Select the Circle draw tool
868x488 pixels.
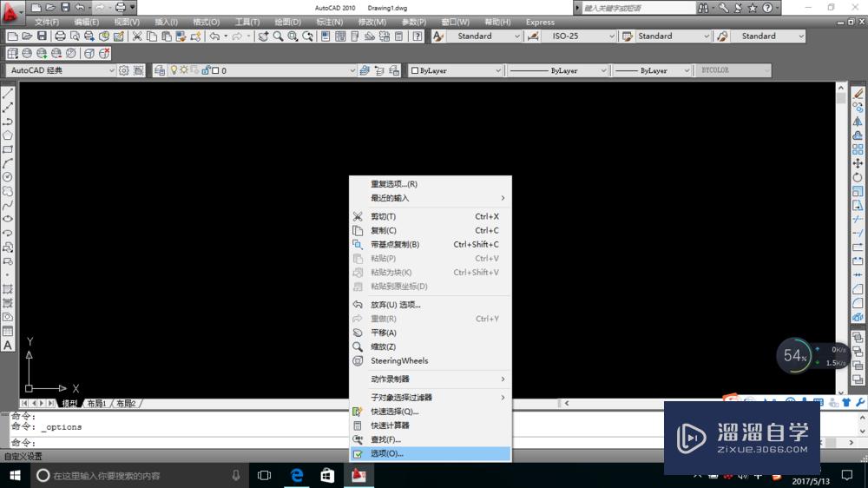click(8, 177)
